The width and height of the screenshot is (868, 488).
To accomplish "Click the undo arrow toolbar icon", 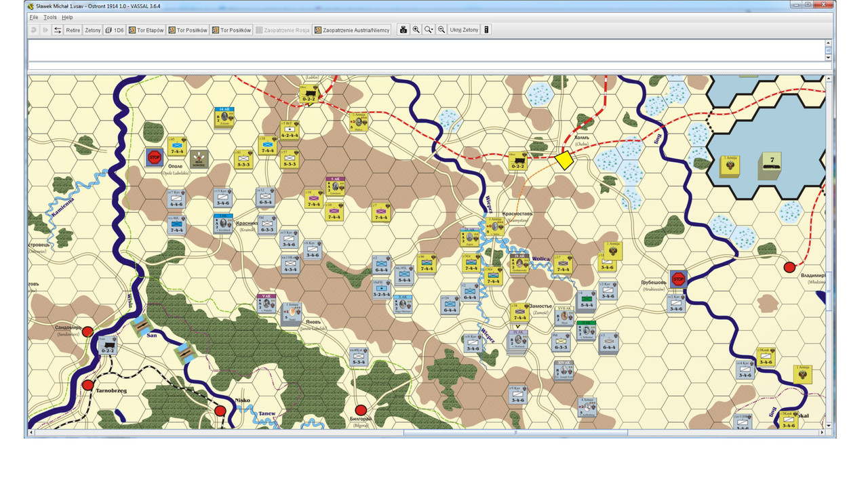I will (33, 30).
